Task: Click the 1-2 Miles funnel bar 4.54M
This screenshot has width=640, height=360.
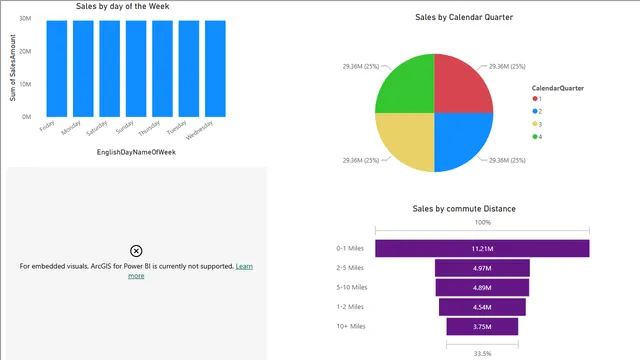Action: pyautogui.click(x=482, y=307)
